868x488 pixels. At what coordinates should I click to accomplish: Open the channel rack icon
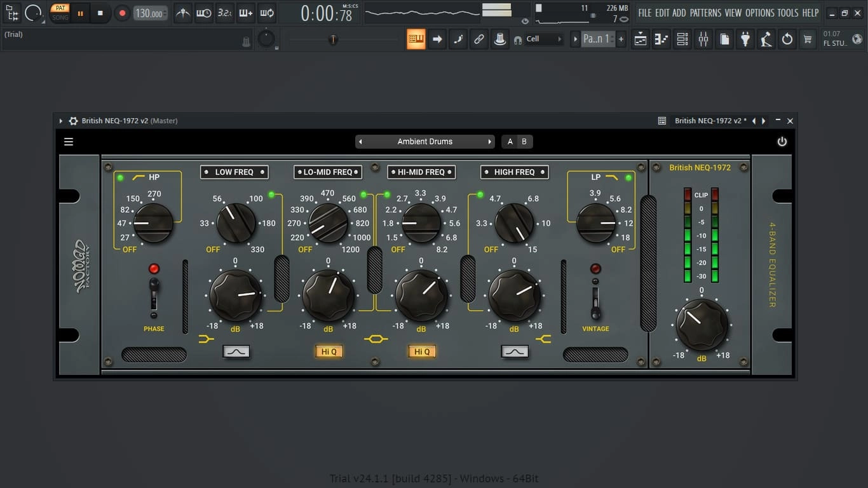tap(682, 39)
